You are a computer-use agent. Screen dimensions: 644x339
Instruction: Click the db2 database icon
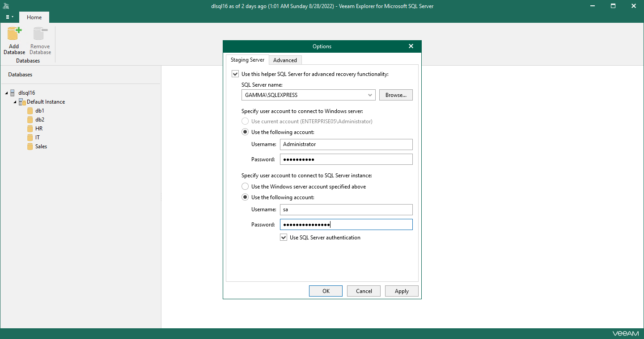click(x=30, y=120)
